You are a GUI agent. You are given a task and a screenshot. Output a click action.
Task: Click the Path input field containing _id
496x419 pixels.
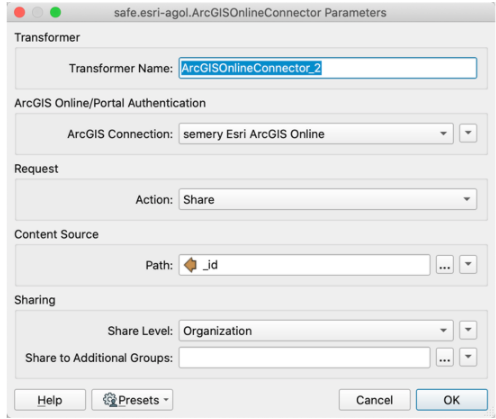click(304, 265)
